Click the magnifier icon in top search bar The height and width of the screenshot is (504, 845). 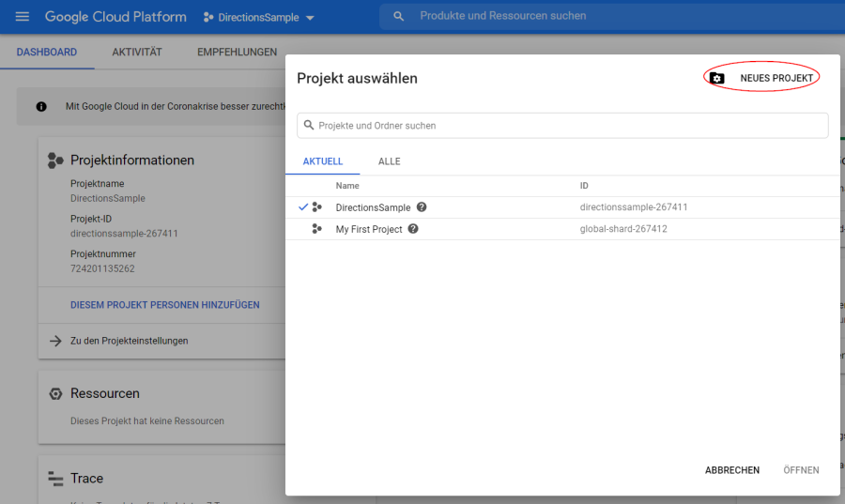click(399, 17)
